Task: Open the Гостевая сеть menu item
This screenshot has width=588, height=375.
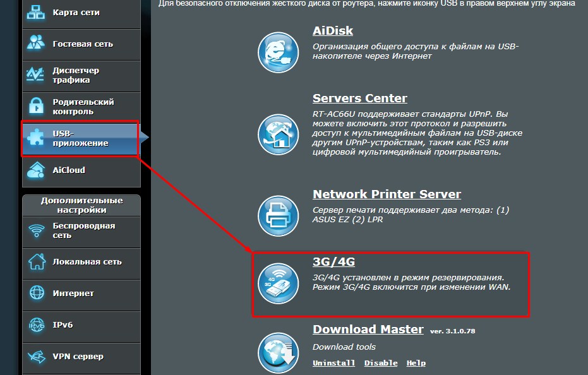Action: tap(81, 44)
